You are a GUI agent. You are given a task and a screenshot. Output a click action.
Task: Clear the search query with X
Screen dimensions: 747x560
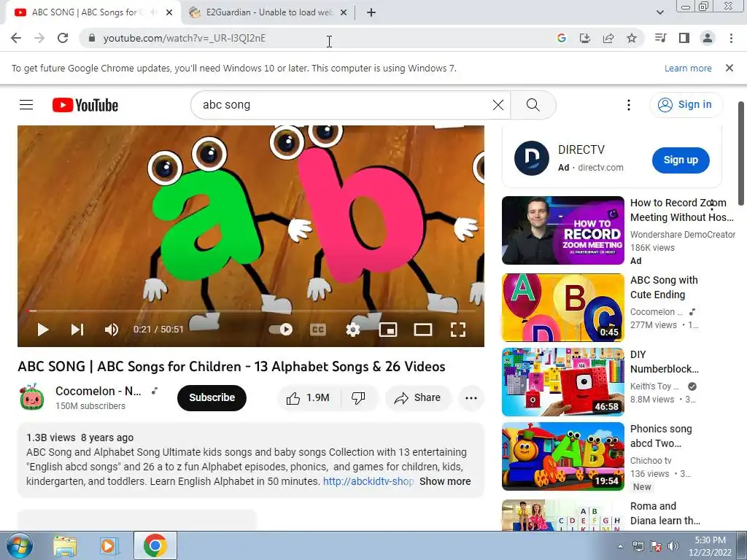pyautogui.click(x=498, y=105)
